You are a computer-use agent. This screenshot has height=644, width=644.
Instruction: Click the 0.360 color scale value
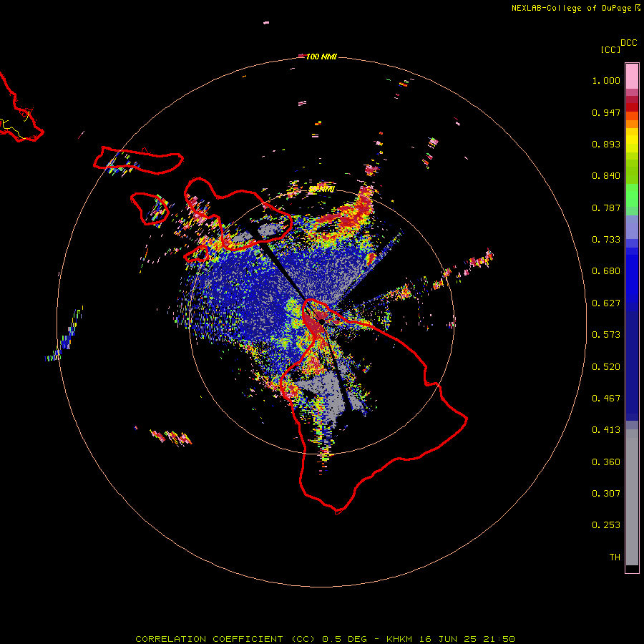click(x=606, y=462)
